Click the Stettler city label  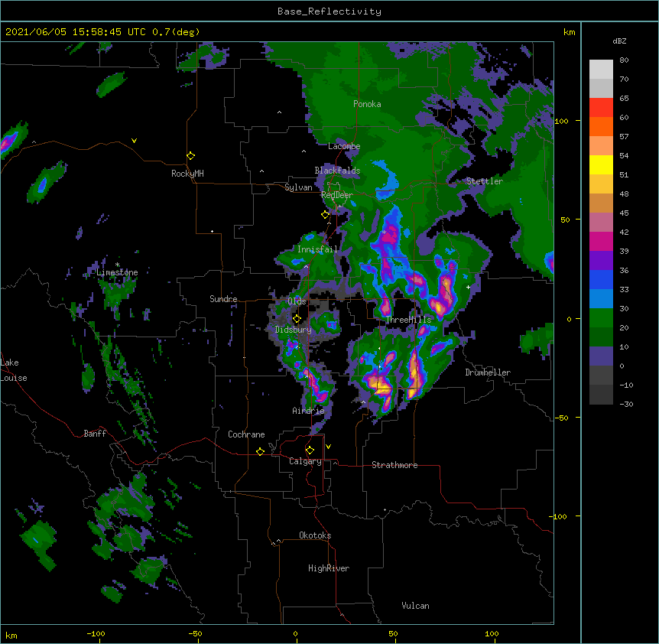484,181
